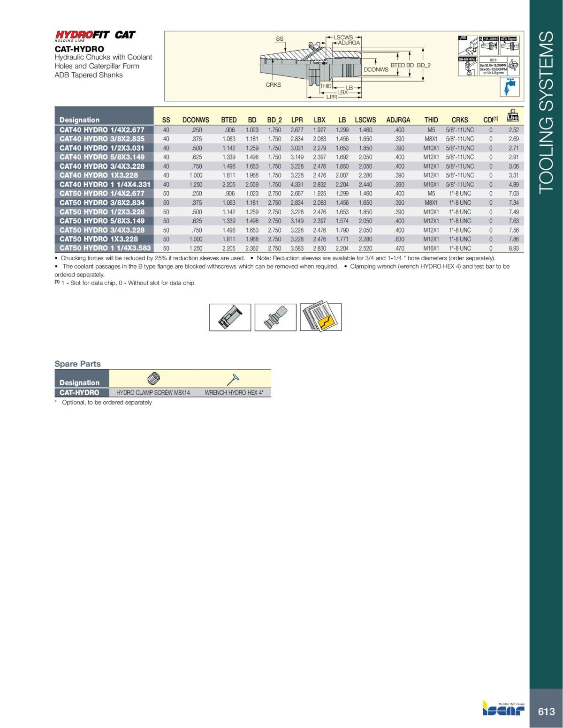Click the HYDROFIT CAT logo
Image resolution: width=563 pixels, height=728 pixels.
[x=94, y=35]
